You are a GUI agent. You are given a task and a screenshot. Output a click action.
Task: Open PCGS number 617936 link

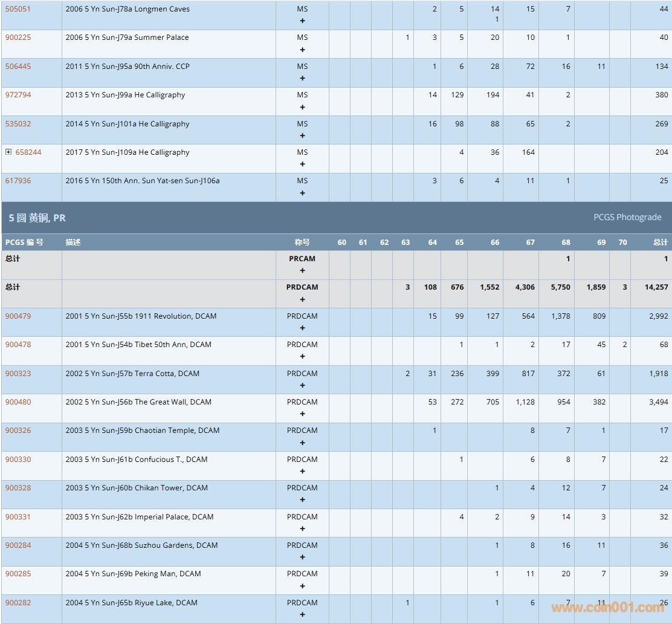point(18,181)
